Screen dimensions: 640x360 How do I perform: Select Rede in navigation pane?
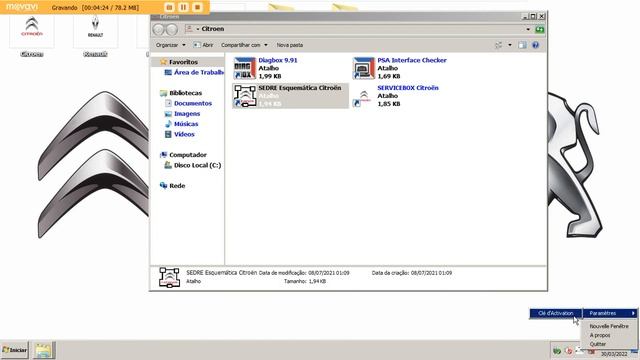pos(177,186)
